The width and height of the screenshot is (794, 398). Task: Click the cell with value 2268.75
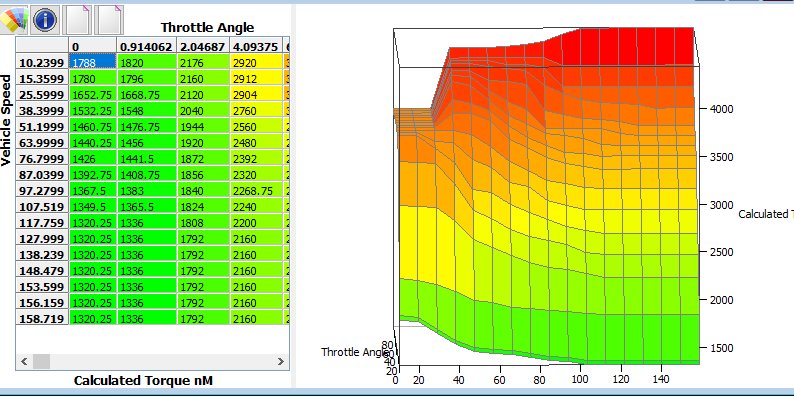(256, 191)
